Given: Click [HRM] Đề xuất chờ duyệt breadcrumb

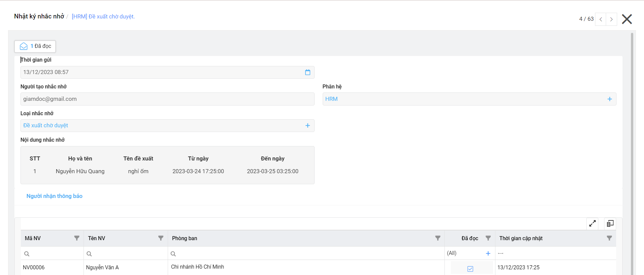Looking at the screenshot, I should click(103, 17).
